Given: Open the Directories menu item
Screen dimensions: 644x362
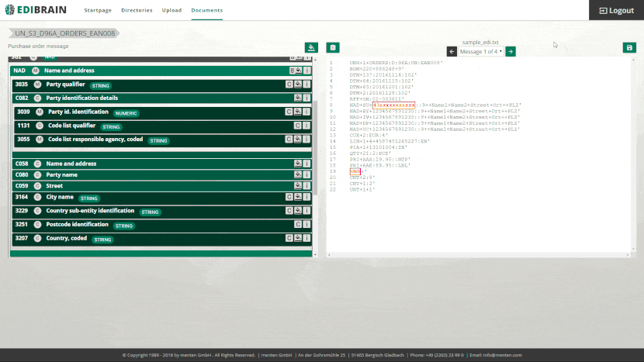Looking at the screenshot, I should coord(137,11).
